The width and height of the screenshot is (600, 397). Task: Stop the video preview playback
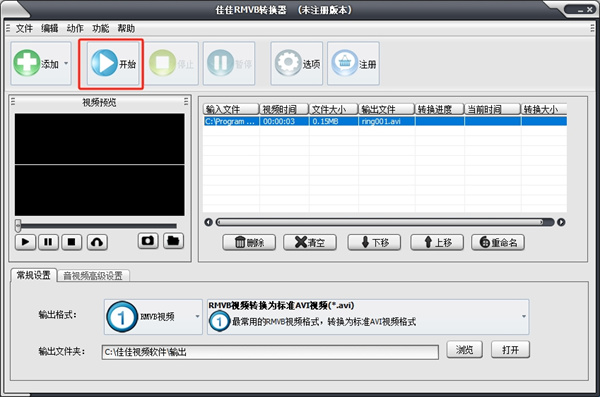72,242
